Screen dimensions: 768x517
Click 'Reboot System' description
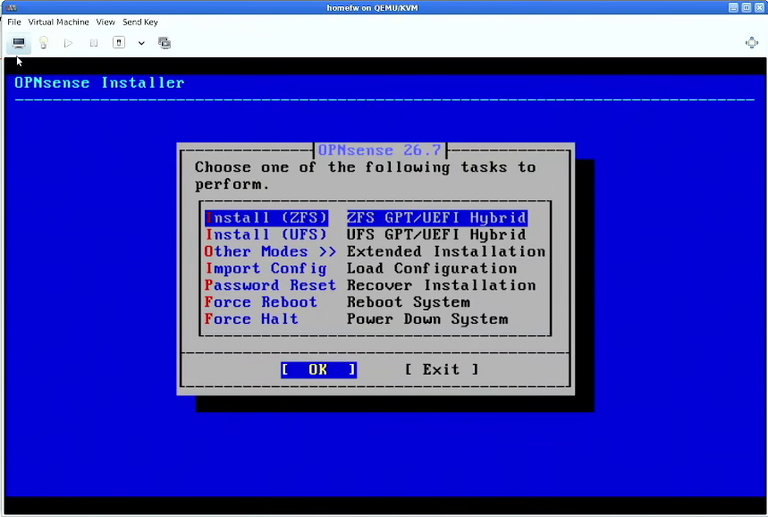click(408, 302)
